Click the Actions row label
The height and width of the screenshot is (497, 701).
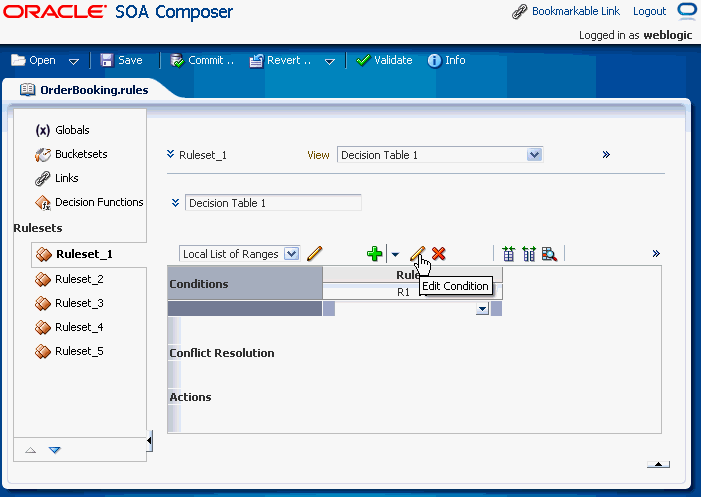pyautogui.click(x=190, y=397)
